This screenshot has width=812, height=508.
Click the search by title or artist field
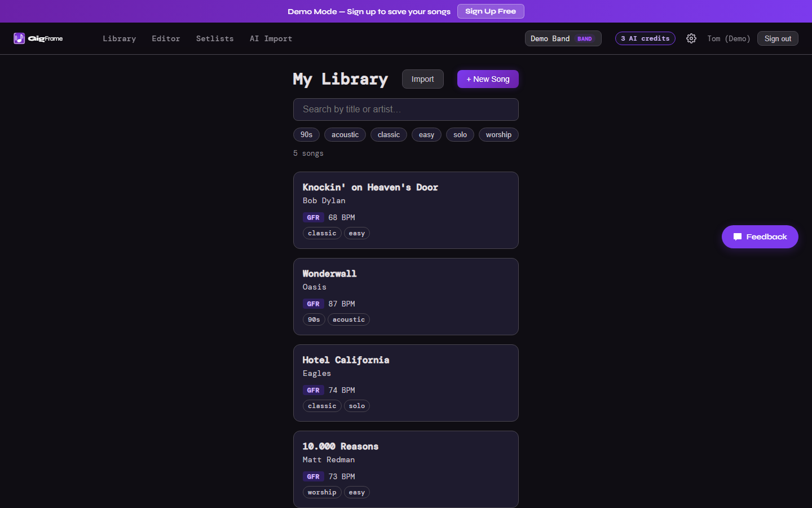[x=405, y=110]
